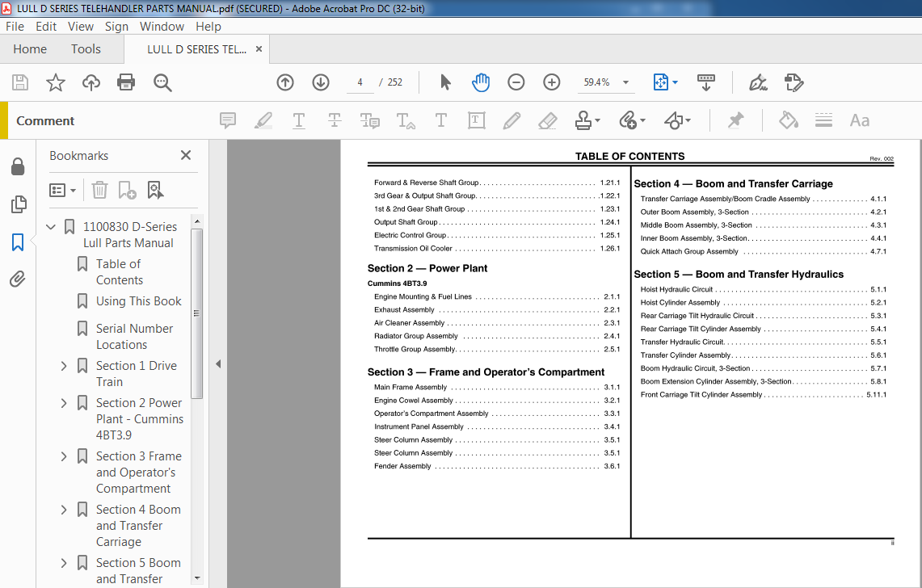The width and height of the screenshot is (922, 588).
Task: Switch to Tools tab
Action: [x=86, y=49]
